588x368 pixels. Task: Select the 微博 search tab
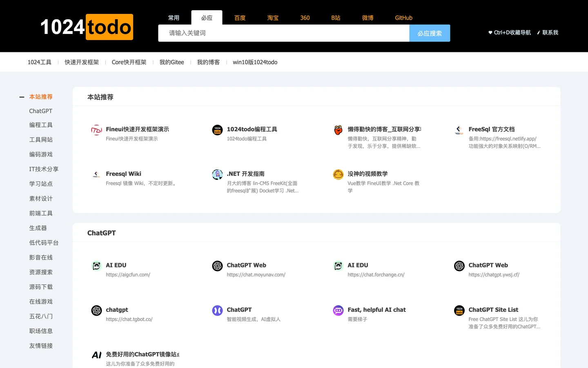coord(367,18)
